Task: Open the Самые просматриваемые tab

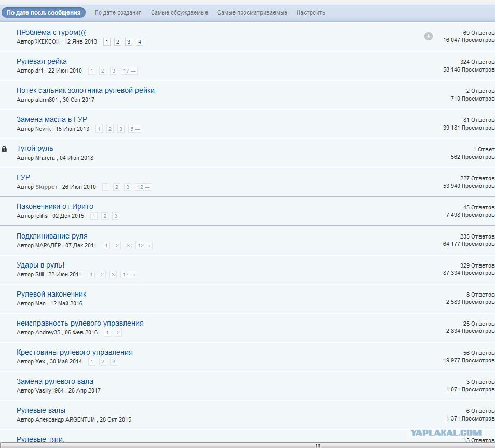Action: [252, 12]
